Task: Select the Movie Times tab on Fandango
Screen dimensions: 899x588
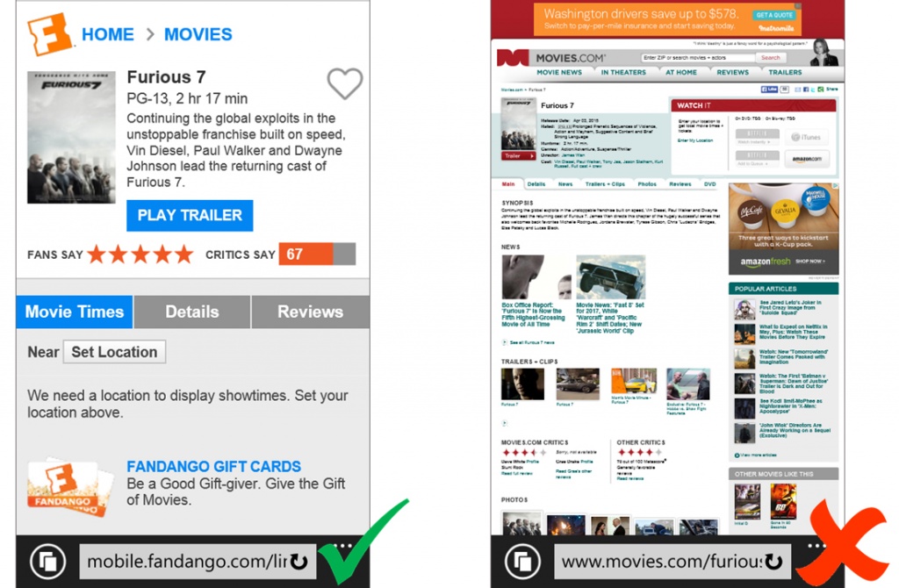Action: (75, 312)
